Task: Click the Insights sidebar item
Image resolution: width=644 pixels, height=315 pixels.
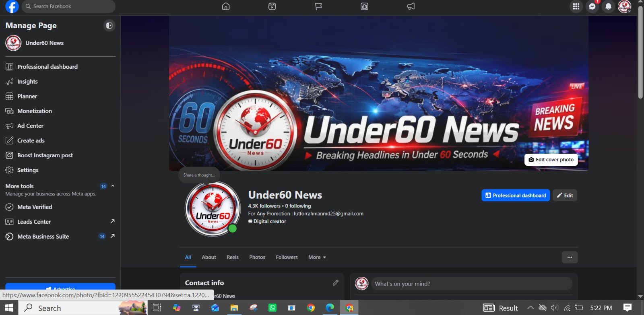Action: [60, 82]
